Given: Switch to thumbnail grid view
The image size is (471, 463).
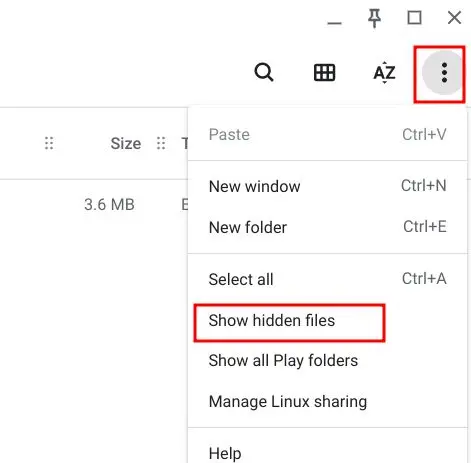Looking at the screenshot, I should pyautogui.click(x=324, y=72).
